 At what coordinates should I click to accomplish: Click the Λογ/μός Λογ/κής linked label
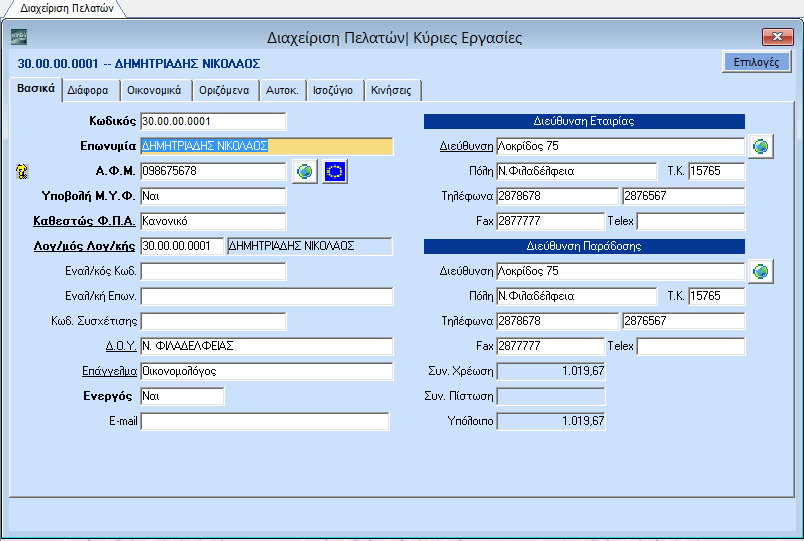pos(84,246)
